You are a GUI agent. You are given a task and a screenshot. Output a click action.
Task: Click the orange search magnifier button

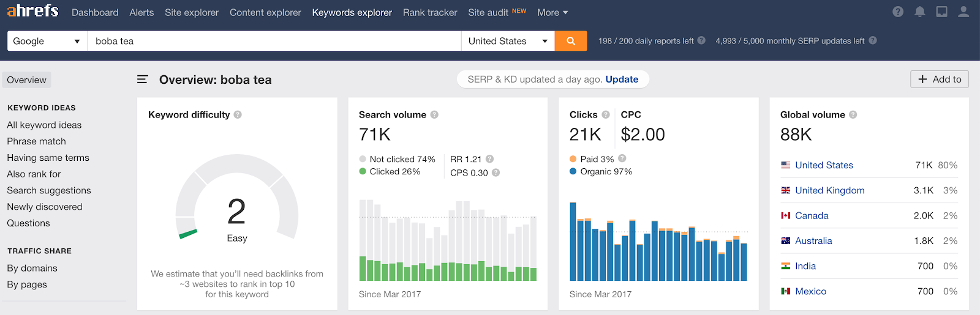(571, 41)
